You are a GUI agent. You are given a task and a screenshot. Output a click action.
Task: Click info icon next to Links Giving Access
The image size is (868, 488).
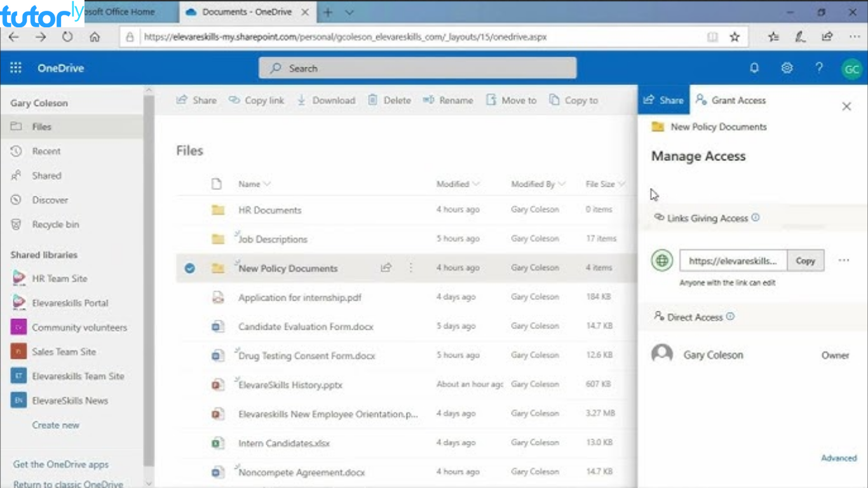tap(756, 217)
